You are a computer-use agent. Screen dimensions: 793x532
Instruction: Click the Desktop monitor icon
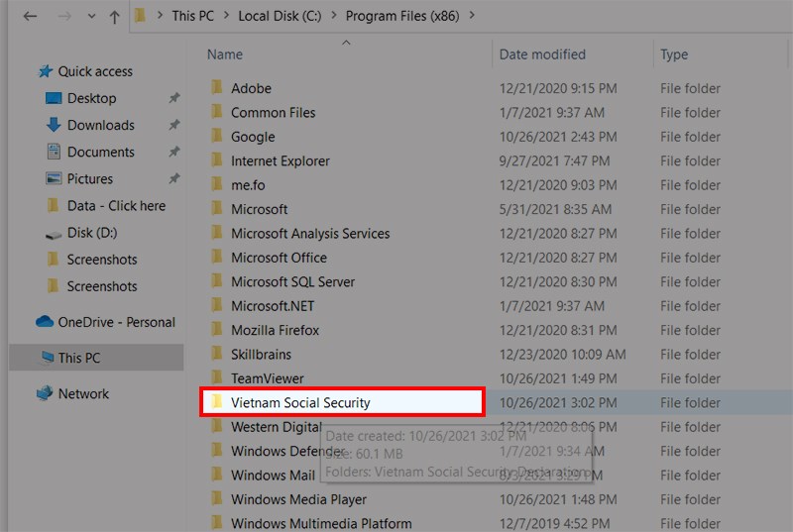point(54,98)
